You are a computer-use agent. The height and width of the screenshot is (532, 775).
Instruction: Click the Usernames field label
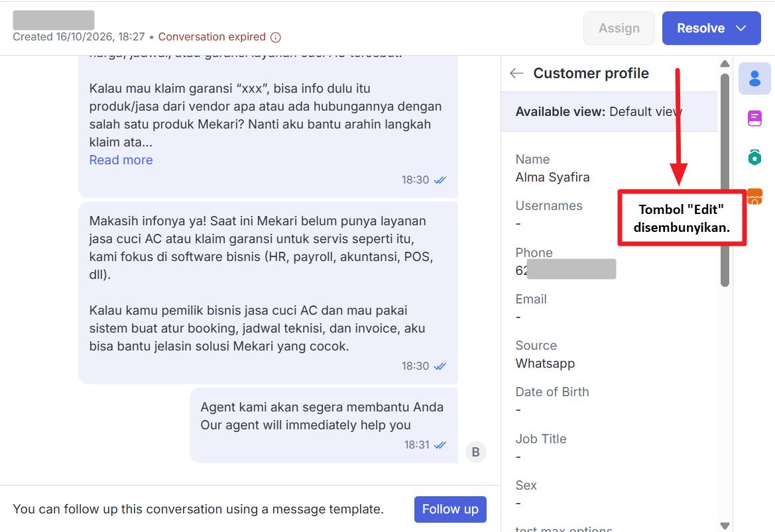pyautogui.click(x=549, y=206)
